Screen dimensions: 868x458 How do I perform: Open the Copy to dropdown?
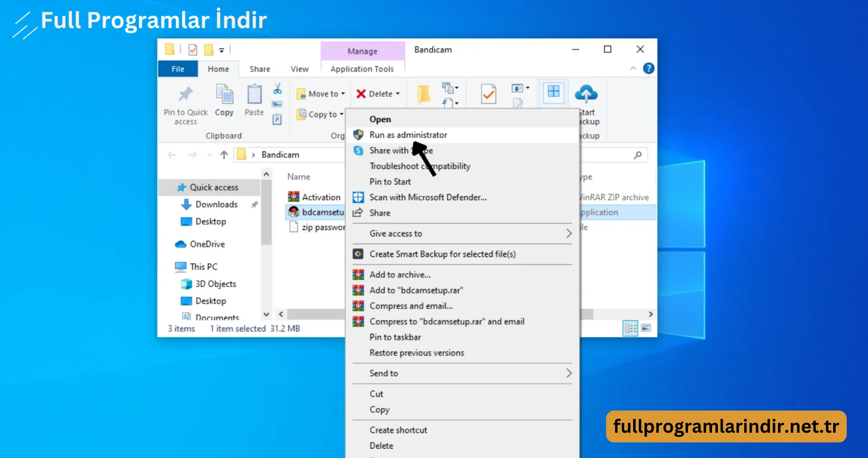[320, 114]
